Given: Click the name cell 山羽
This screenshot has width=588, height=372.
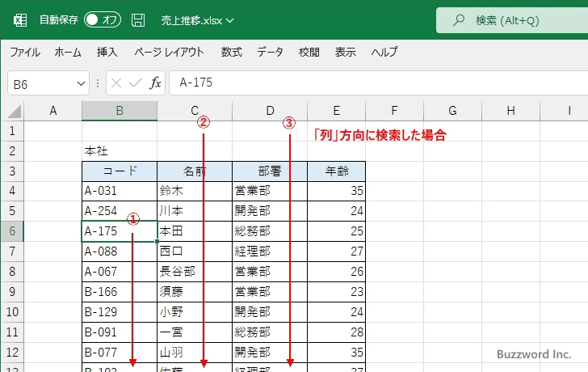Looking at the screenshot, I should pos(195,352).
